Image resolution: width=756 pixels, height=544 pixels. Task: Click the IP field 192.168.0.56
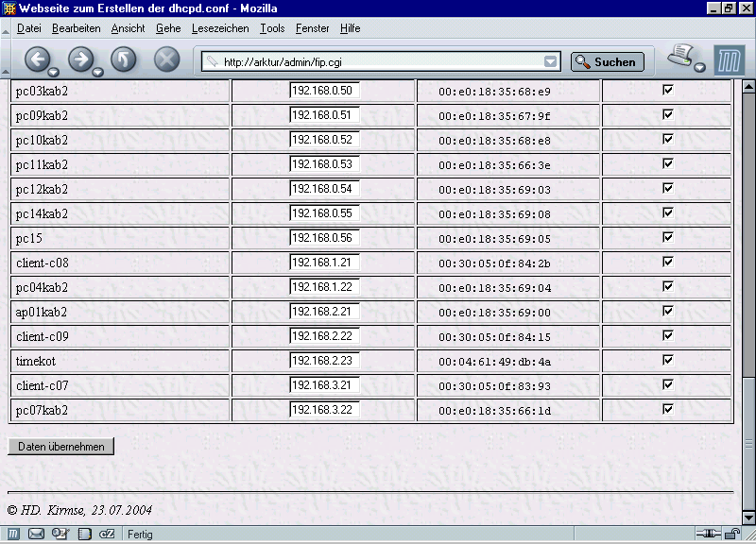(x=324, y=238)
